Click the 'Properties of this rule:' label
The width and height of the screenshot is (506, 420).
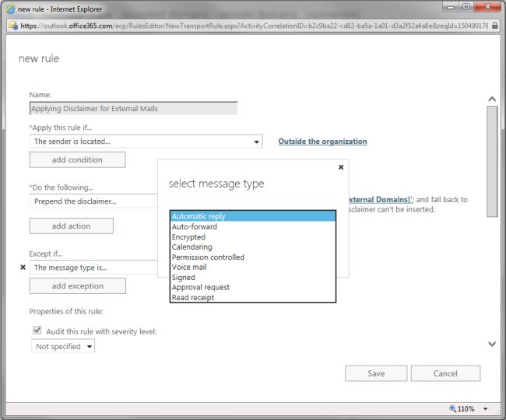click(66, 311)
